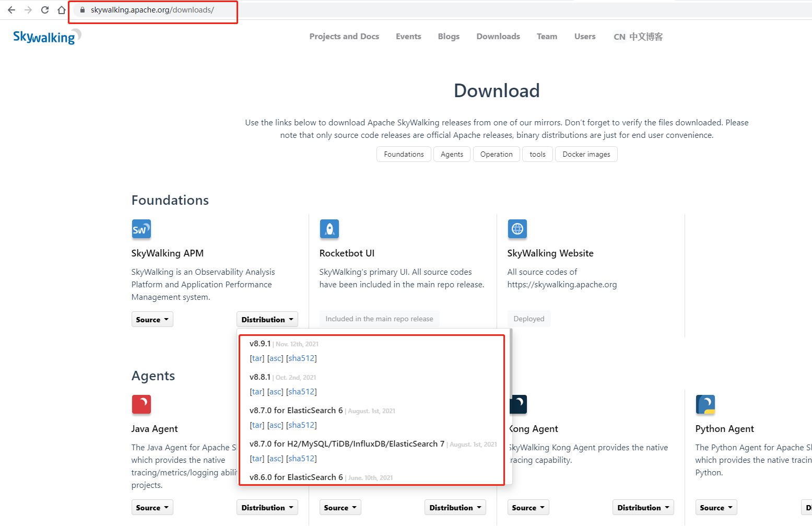Open the Team nav item
The image size is (812, 526).
tap(547, 37)
